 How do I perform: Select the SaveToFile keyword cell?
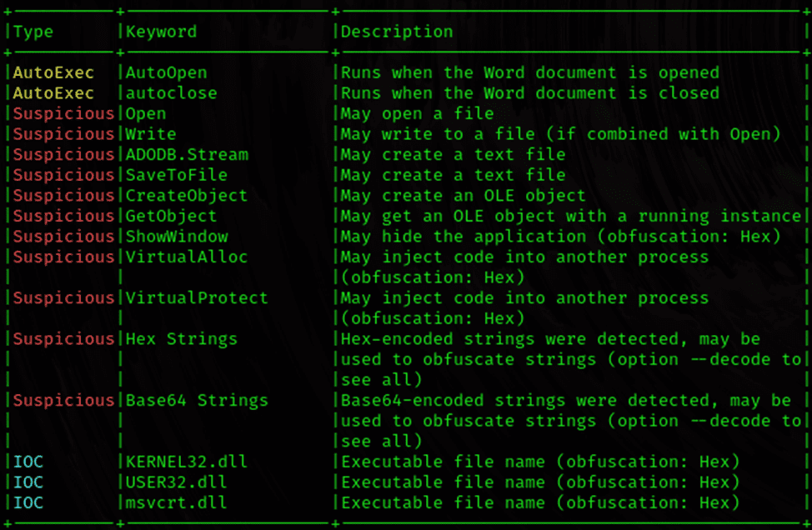(175, 175)
